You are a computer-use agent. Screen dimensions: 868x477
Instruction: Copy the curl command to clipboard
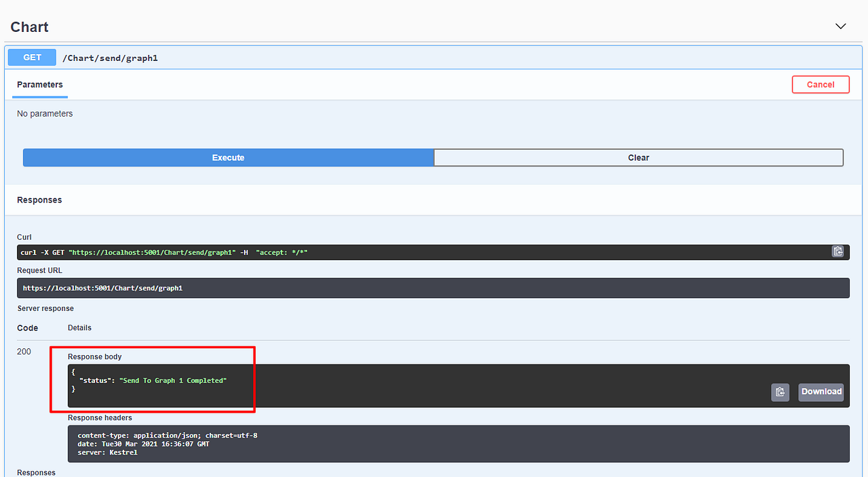837,251
